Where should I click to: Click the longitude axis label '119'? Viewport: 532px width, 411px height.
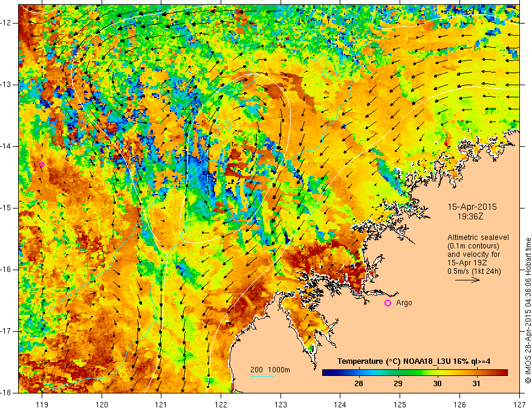(x=42, y=404)
